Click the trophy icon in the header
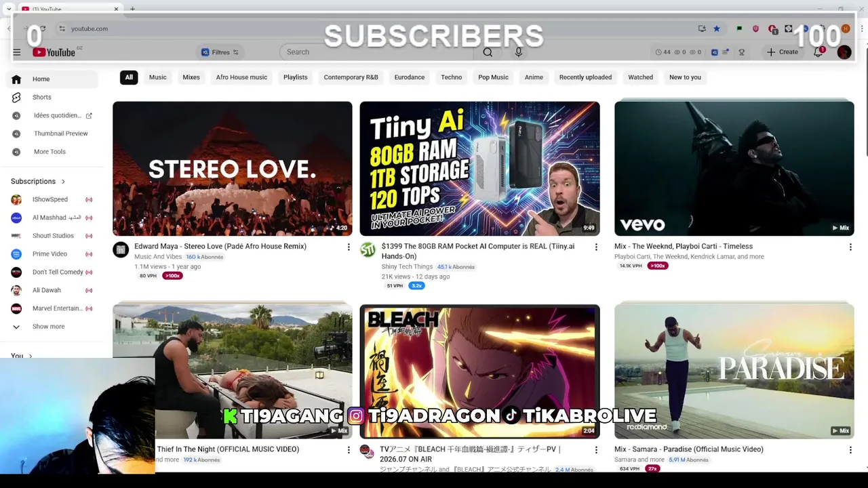 (741, 52)
